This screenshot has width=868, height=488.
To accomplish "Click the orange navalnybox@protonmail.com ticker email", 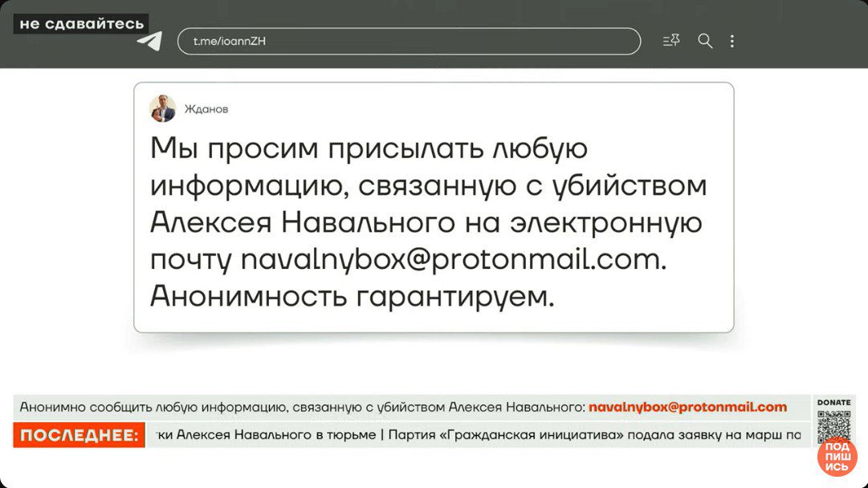I will click(687, 407).
